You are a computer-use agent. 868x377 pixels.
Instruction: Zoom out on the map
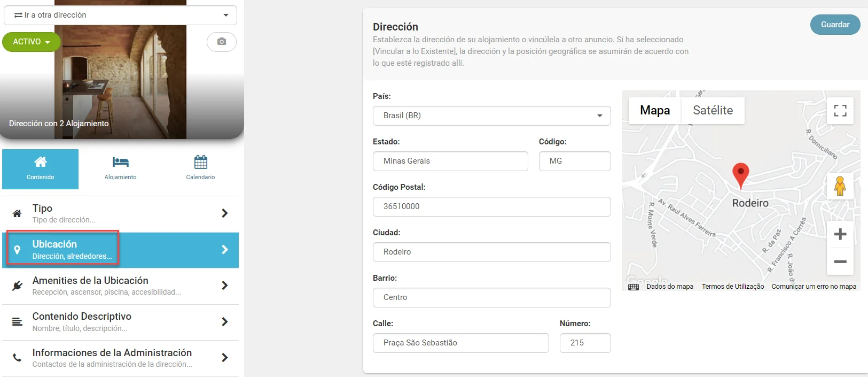[x=840, y=261]
